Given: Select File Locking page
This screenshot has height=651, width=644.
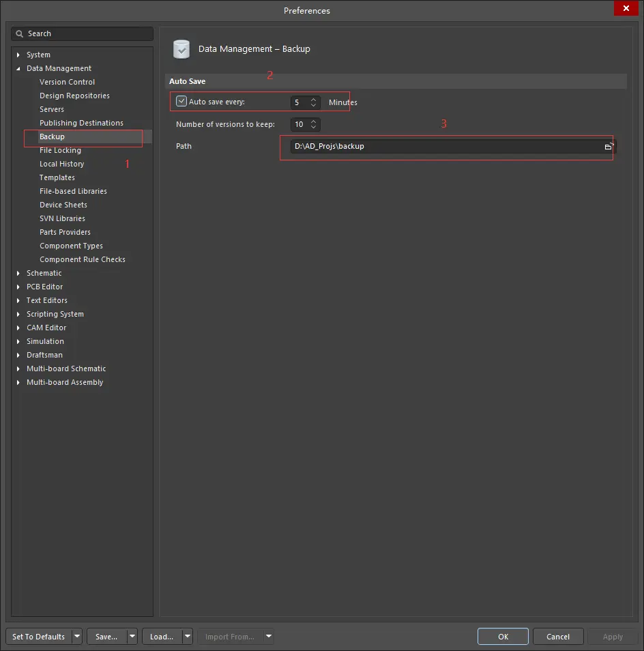Looking at the screenshot, I should click(60, 151).
